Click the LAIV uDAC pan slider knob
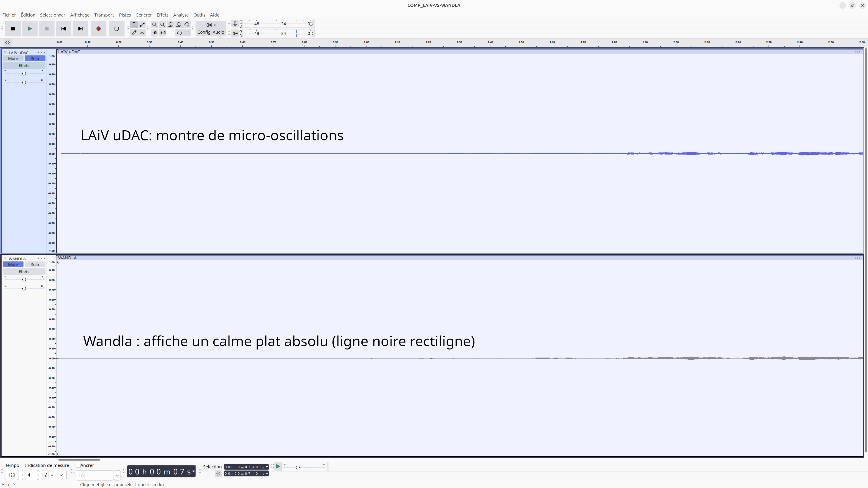The width and height of the screenshot is (868, 488). (x=24, y=82)
